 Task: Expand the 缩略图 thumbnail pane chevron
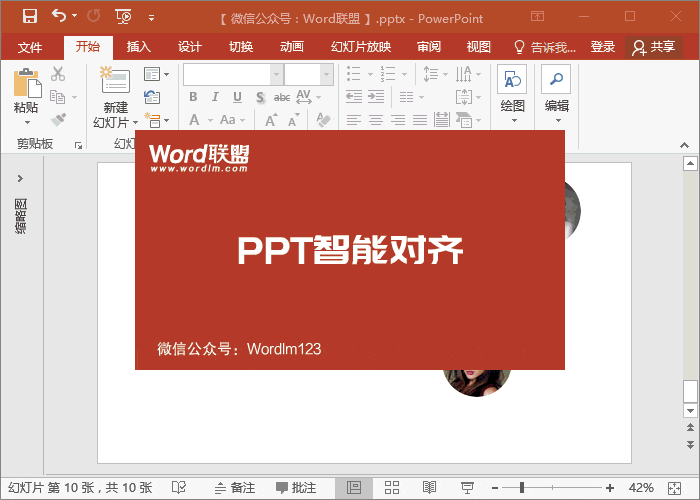pyautogui.click(x=20, y=179)
